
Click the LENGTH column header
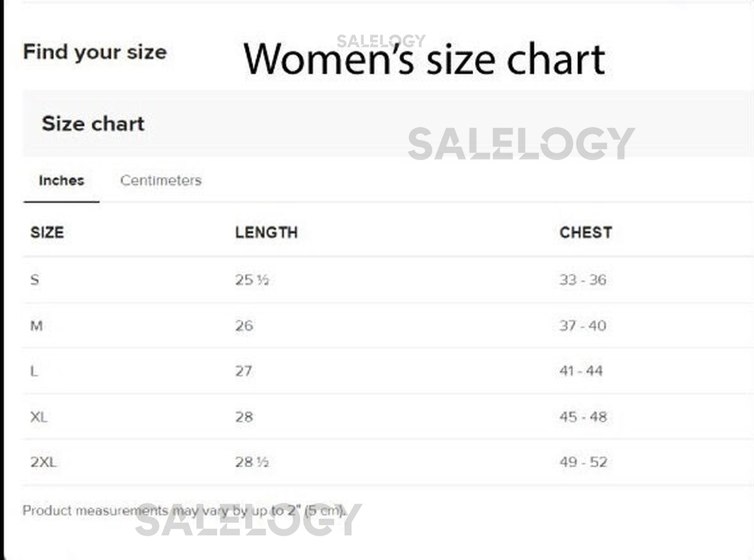tap(266, 233)
